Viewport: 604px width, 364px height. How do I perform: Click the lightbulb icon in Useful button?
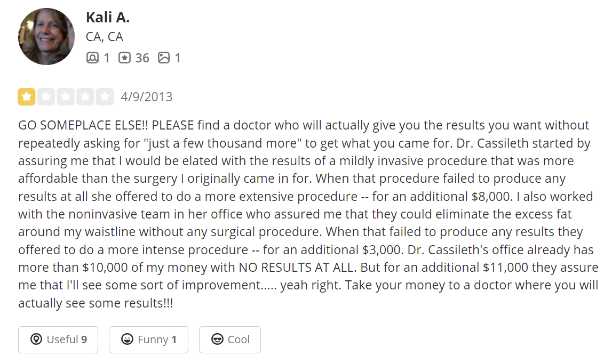36,339
